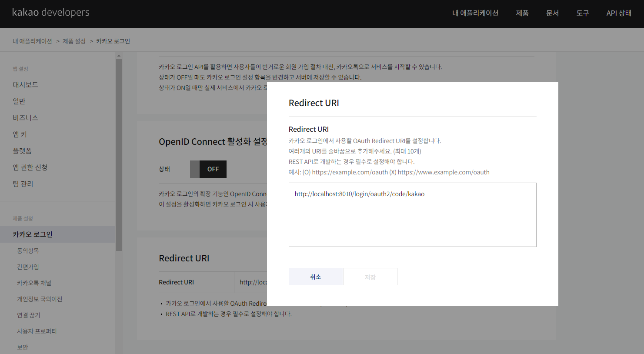Image resolution: width=644 pixels, height=354 pixels.
Task: Click the '제품 설정' sidebar section label
Action: point(23,218)
